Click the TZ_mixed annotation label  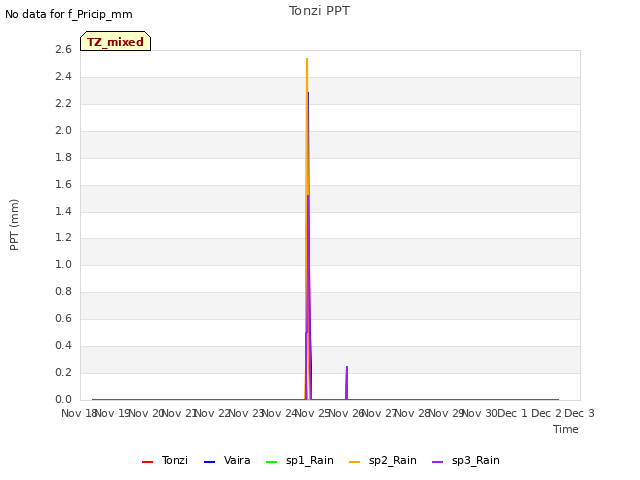coord(116,41)
